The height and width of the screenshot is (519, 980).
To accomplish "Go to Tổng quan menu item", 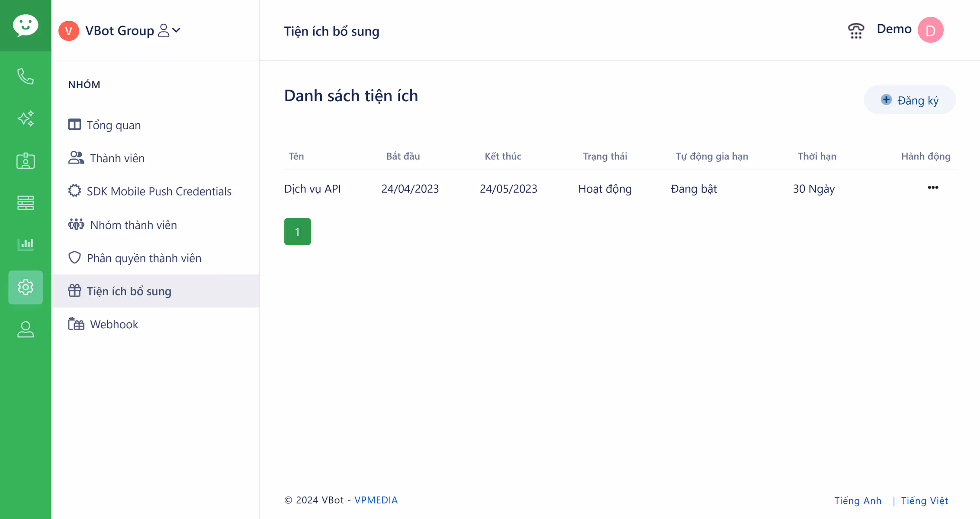I will (113, 125).
